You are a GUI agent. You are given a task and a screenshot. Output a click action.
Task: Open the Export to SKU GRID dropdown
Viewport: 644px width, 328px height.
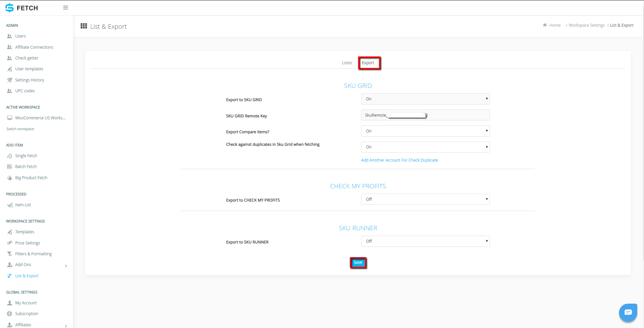point(425,99)
